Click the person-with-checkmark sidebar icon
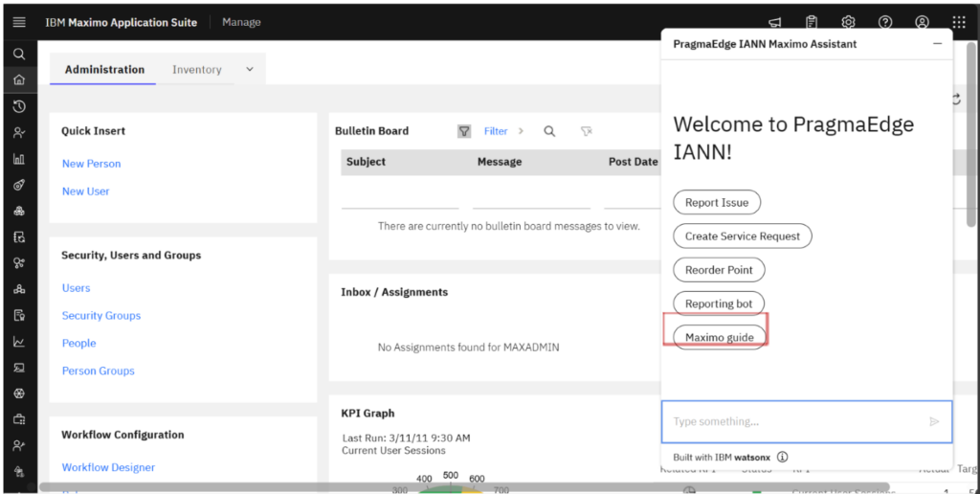 point(19,132)
